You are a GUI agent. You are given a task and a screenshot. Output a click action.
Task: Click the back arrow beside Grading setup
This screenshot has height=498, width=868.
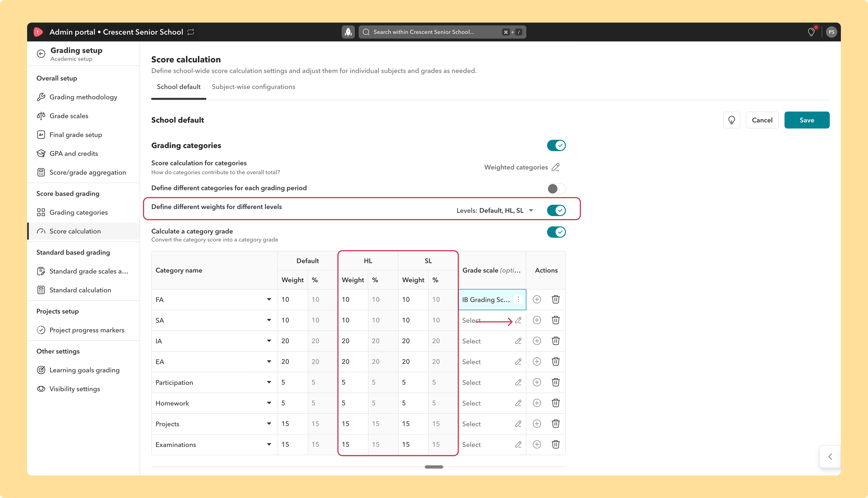point(41,54)
